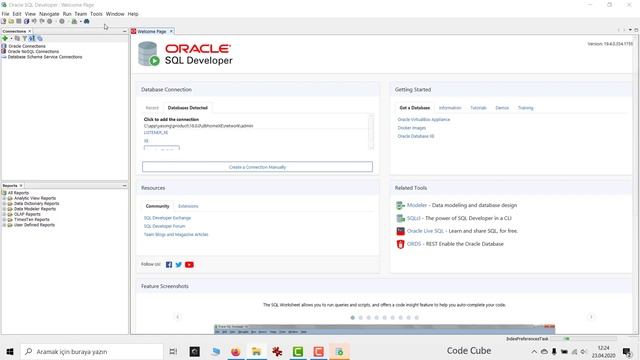The width and height of the screenshot is (640, 360).
Task: Open the Team menu
Action: click(81, 14)
